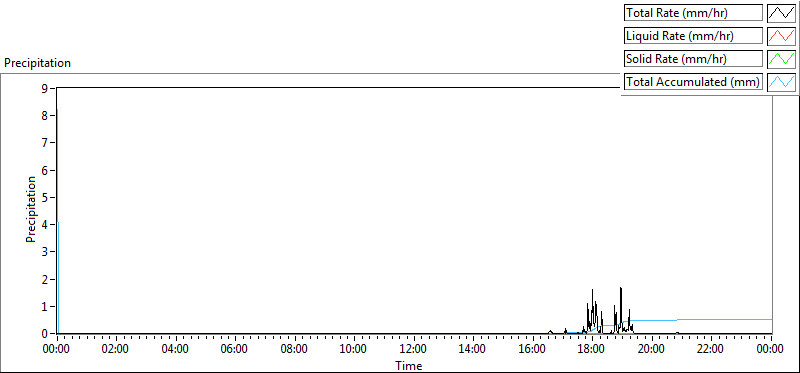The width and height of the screenshot is (800, 373).
Task: Click the last 00:00 time axis label
Action: pos(770,350)
